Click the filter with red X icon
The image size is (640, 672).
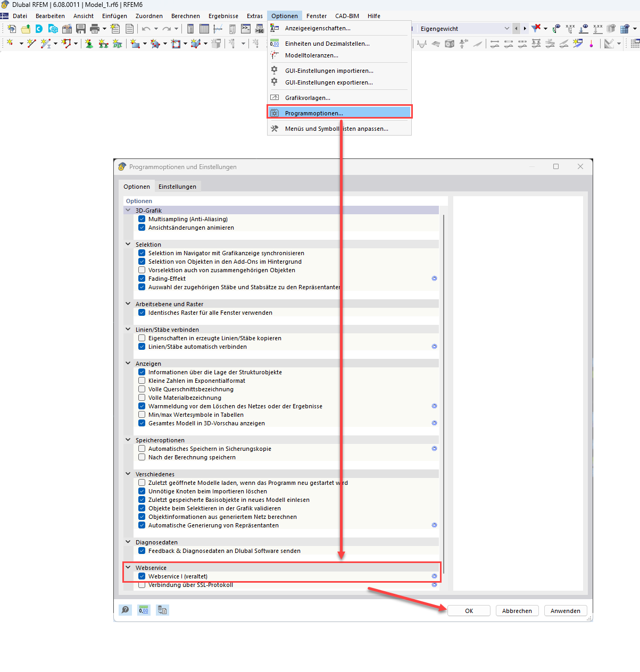tap(536, 28)
